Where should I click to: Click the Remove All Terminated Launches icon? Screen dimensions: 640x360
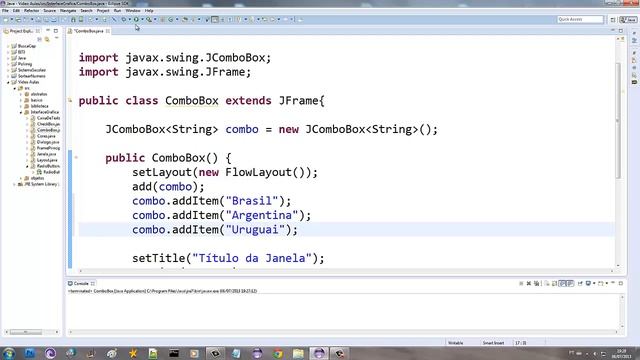point(536,283)
